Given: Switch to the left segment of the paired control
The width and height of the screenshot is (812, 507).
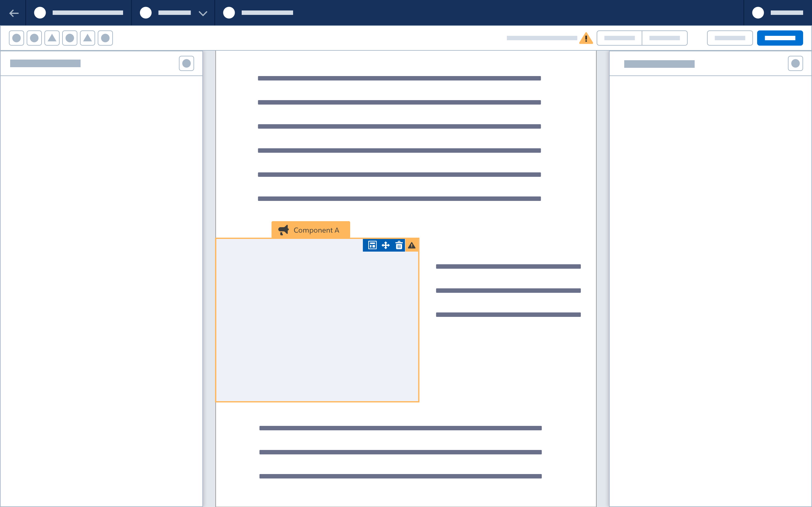Looking at the screenshot, I should (619, 38).
